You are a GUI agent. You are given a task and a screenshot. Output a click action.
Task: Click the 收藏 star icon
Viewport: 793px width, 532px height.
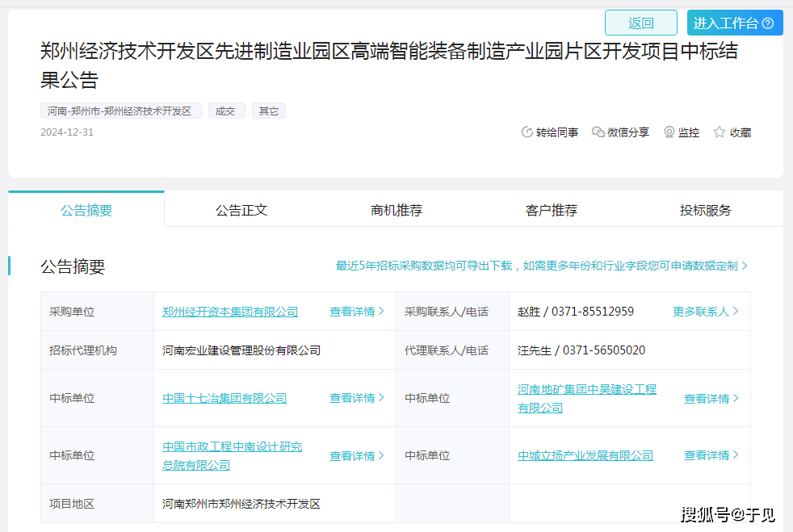pyautogui.click(x=720, y=132)
